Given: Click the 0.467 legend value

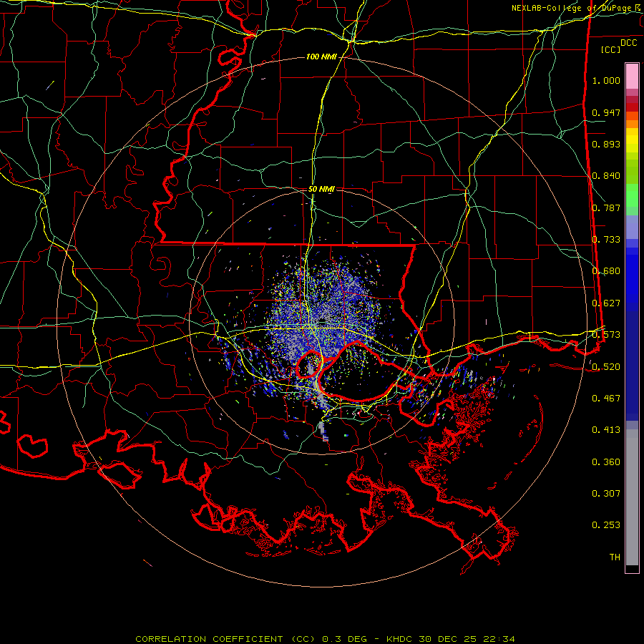Looking at the screenshot, I should (x=606, y=399).
